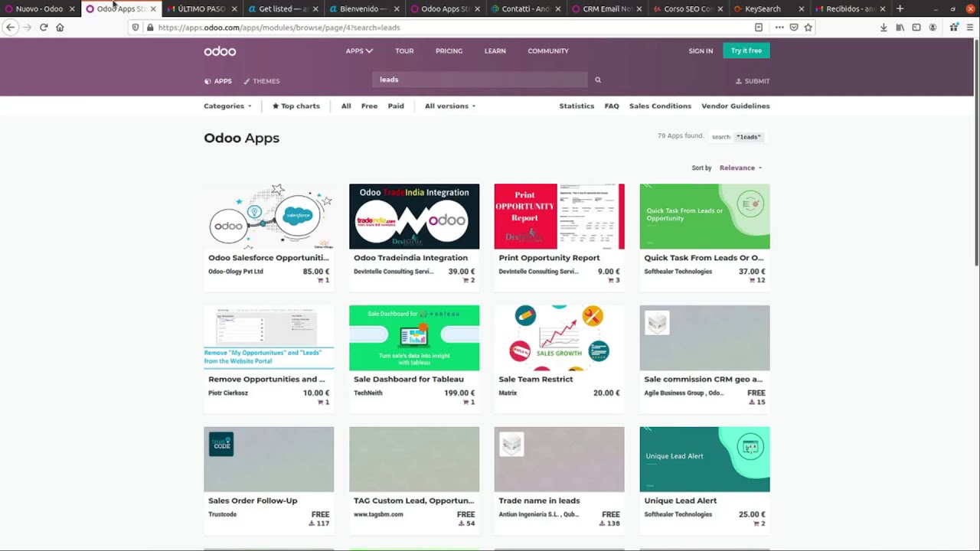Click the SUBMIT link

point(753,81)
